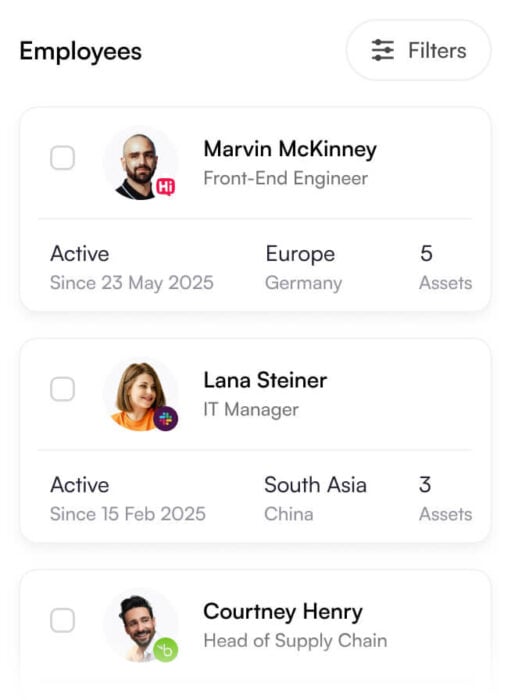Click the Europe Germany region of Marvin

(303, 267)
